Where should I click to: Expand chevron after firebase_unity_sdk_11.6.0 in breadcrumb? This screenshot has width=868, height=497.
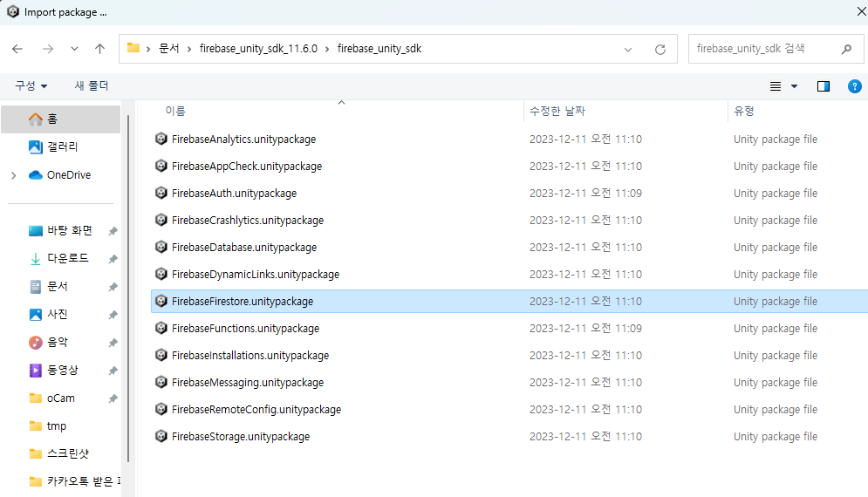point(327,49)
